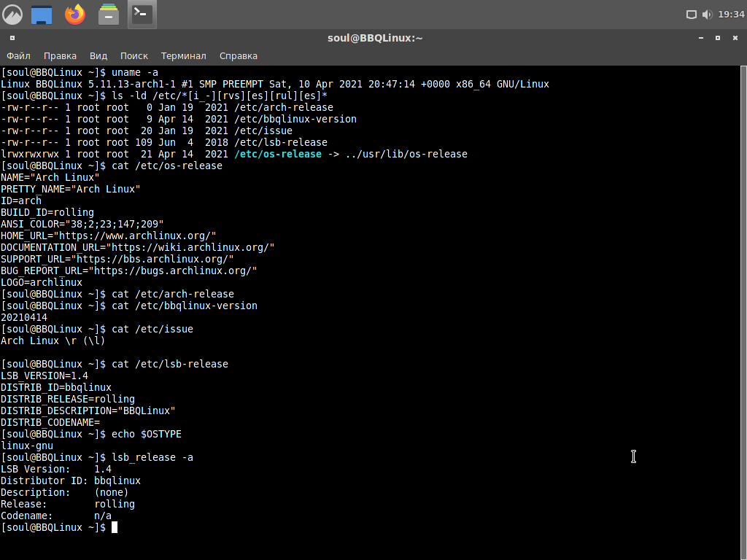747x560 pixels.
Task: Click the final empty shell prompt line
Action: tap(59, 528)
